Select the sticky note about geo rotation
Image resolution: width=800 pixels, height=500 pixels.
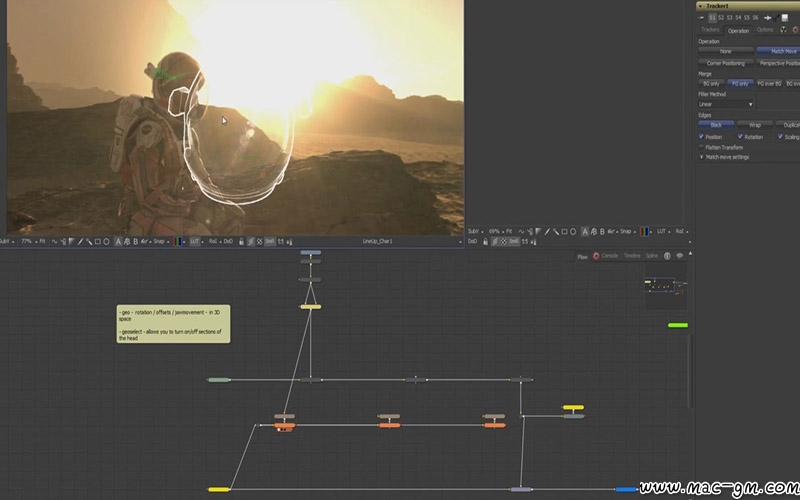[x=173, y=324]
